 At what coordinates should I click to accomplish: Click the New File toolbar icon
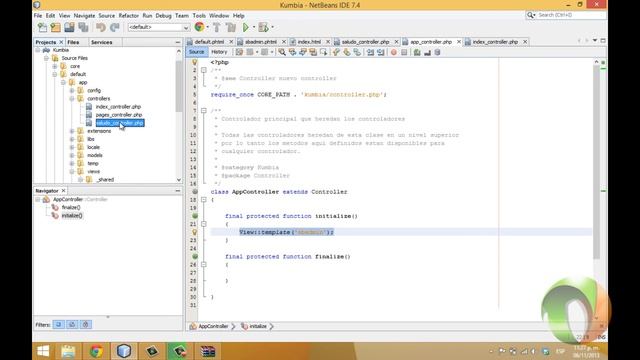coord(42,27)
